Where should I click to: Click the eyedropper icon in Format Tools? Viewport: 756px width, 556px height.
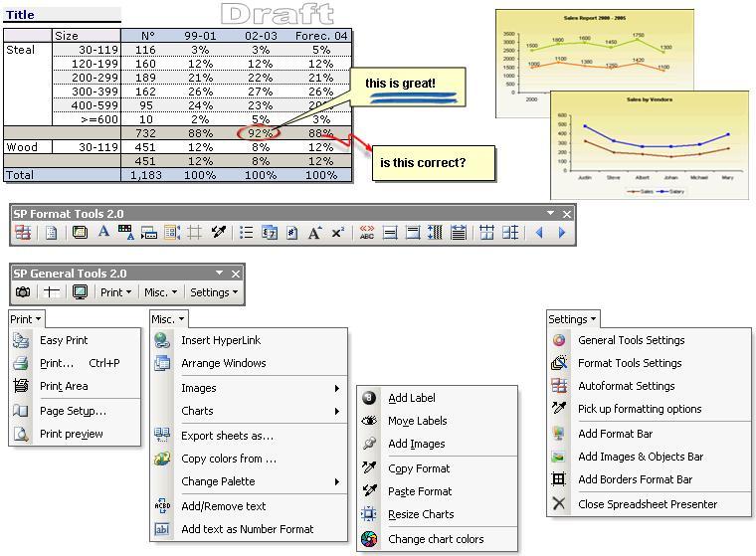click(218, 233)
